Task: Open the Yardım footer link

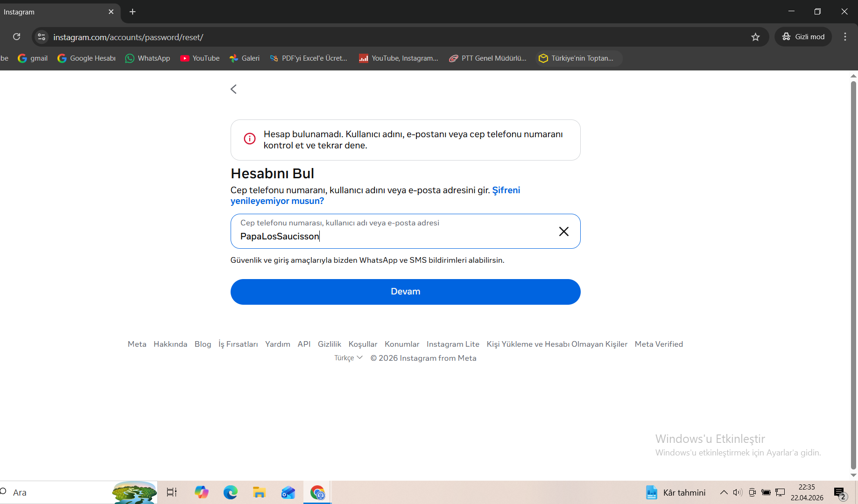Action: tap(278, 344)
